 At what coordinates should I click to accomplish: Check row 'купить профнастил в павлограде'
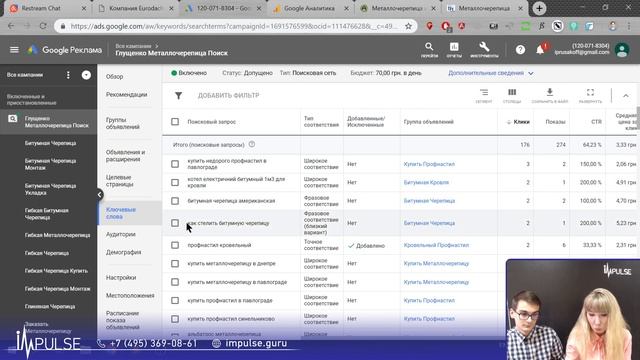point(175,300)
